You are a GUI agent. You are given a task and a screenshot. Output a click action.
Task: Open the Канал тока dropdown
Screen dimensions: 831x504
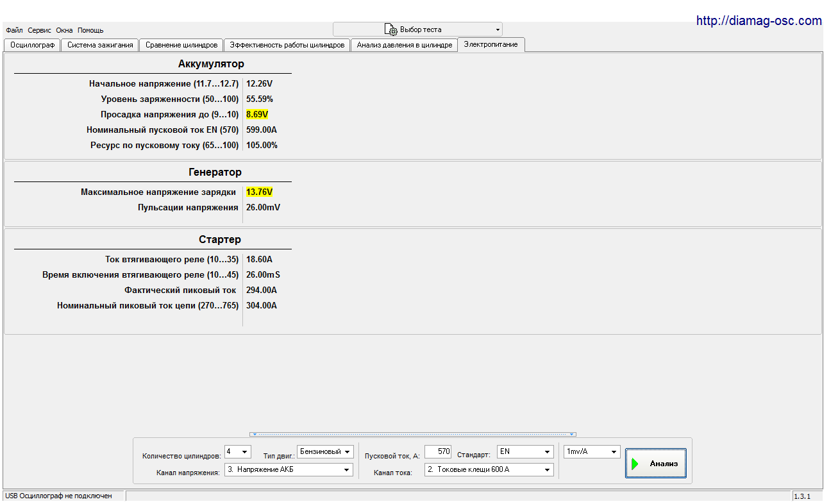489,470
